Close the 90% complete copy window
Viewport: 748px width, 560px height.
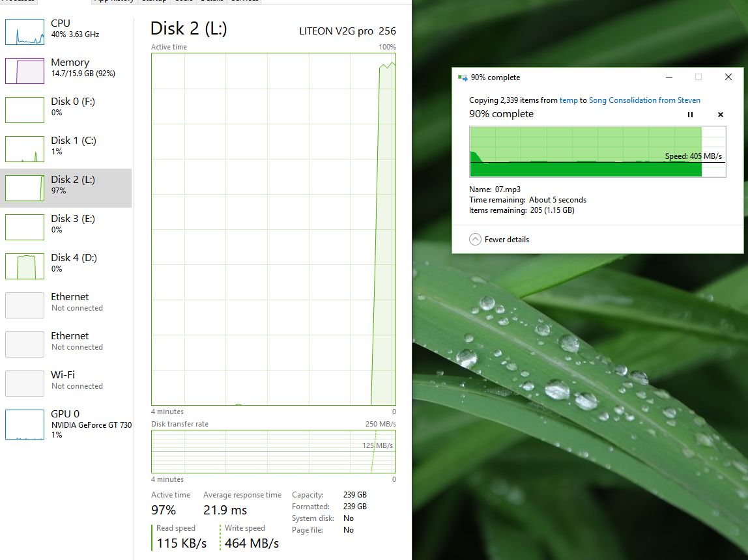728,77
